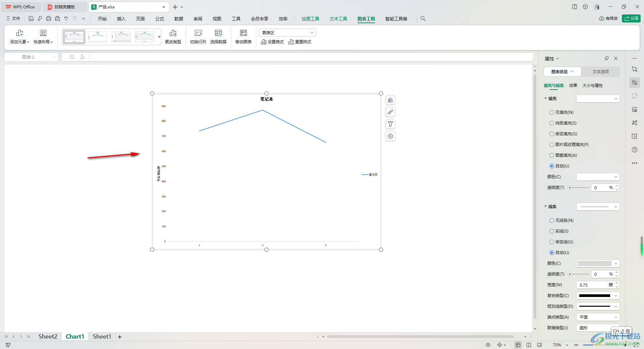Select 渐变线(G) radio button
644x349 pixels.
coord(552,242)
